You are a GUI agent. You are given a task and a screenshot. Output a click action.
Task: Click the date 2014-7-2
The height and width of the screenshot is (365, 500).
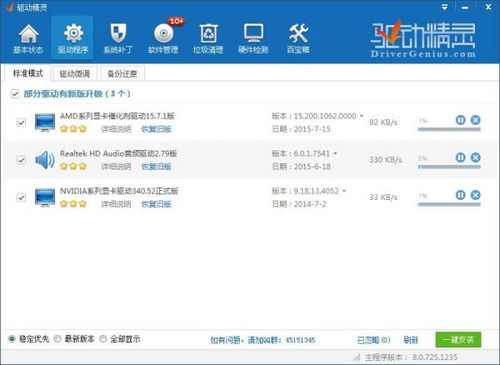tap(310, 204)
